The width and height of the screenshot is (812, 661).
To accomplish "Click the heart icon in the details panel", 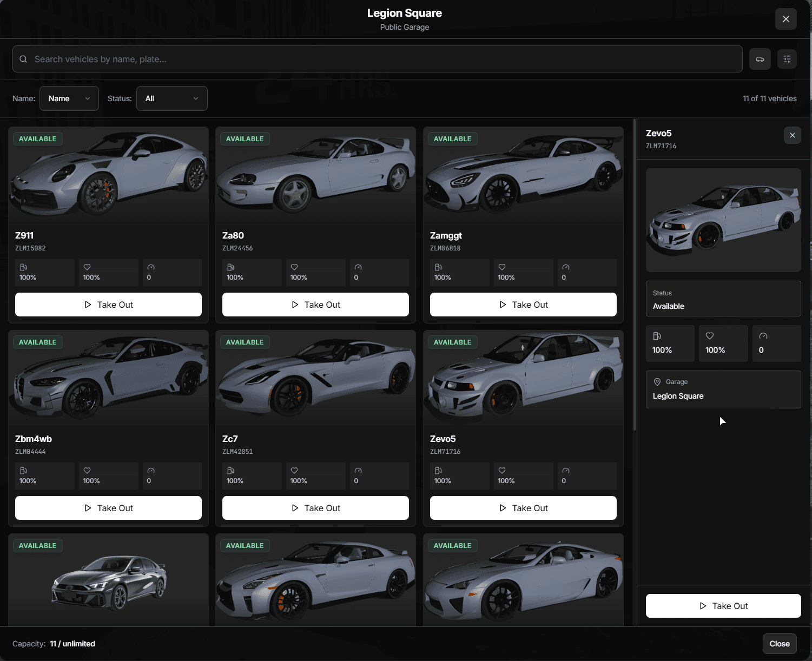I will point(710,336).
